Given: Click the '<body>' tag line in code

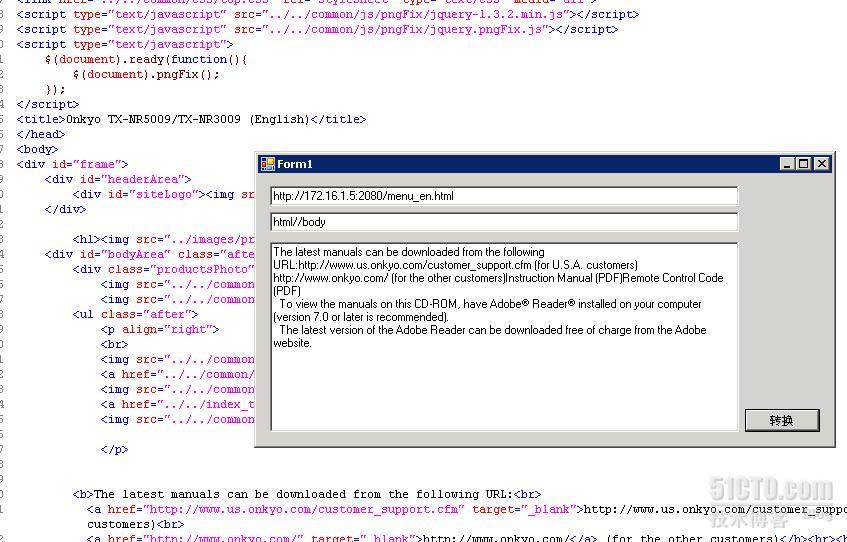Looking at the screenshot, I should tap(37, 149).
